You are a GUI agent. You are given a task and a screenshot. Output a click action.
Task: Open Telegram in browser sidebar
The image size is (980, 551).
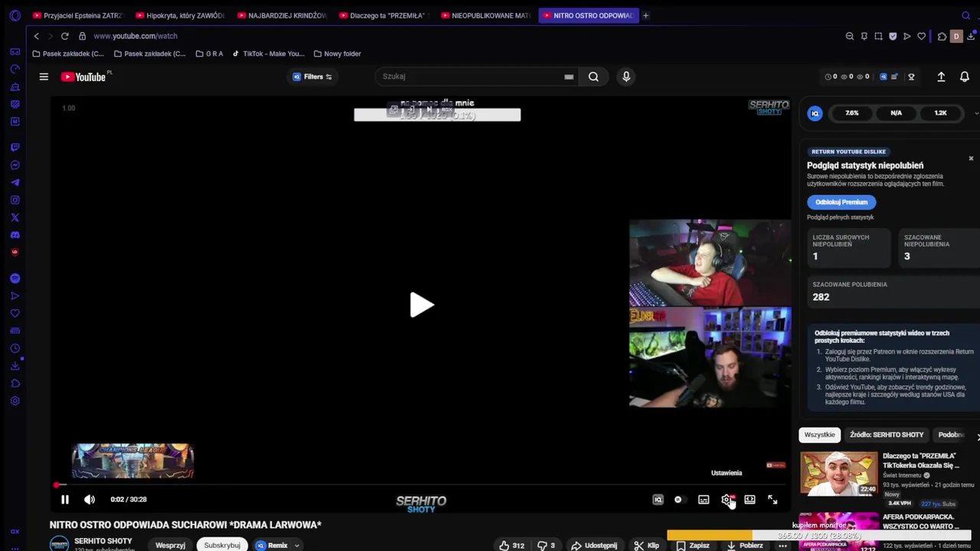(15, 182)
